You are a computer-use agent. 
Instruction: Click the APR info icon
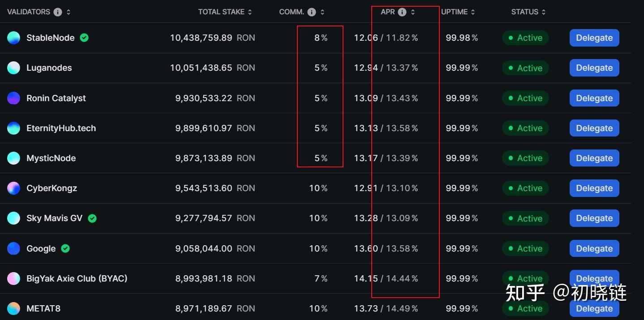pos(402,12)
